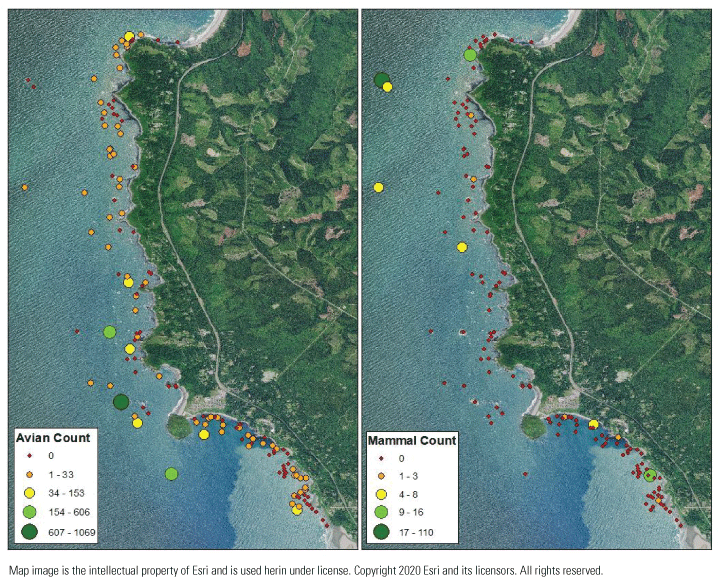This screenshot has width=719, height=577.
Task: Select light green mammal marker near northern headland
Action: click(x=469, y=55)
